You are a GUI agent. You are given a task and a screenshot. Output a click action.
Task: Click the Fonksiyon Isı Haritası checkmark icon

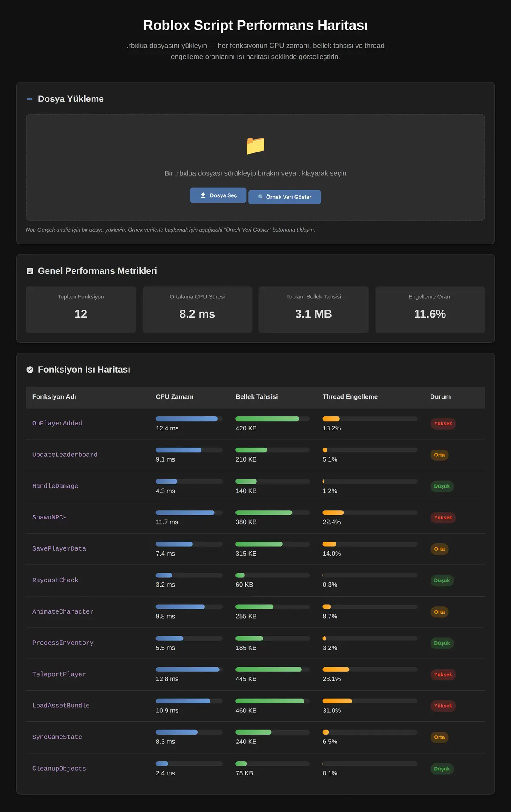coord(30,370)
